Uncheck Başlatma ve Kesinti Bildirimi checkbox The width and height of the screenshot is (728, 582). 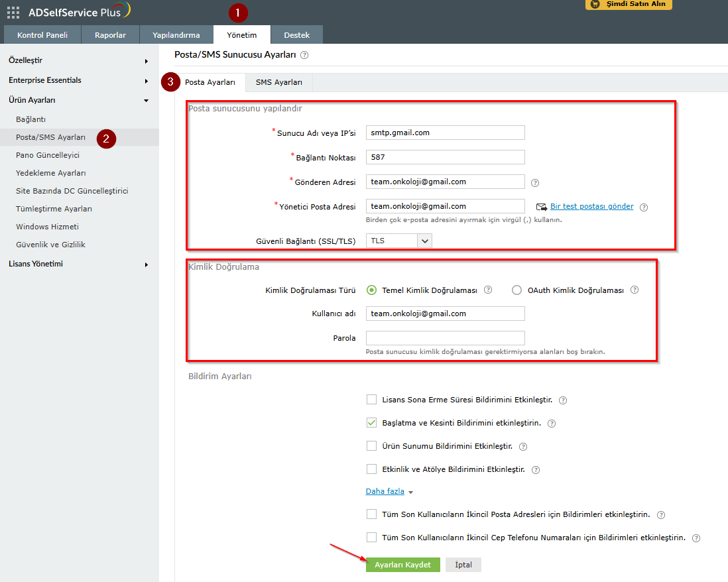click(371, 422)
